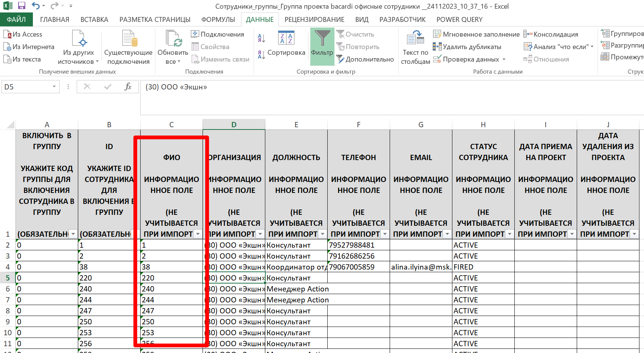Open filter dropdown for ДАТА ПРИЕМА column

point(572,234)
